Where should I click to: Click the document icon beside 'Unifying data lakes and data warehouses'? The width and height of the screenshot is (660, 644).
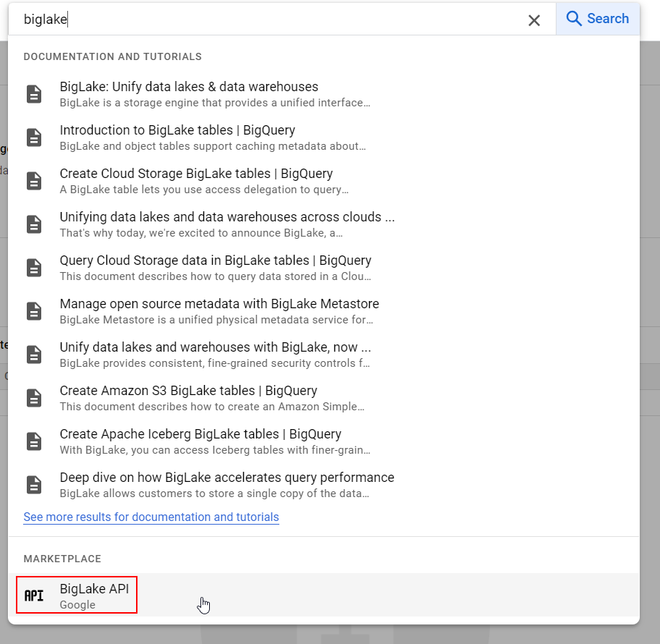point(34,224)
